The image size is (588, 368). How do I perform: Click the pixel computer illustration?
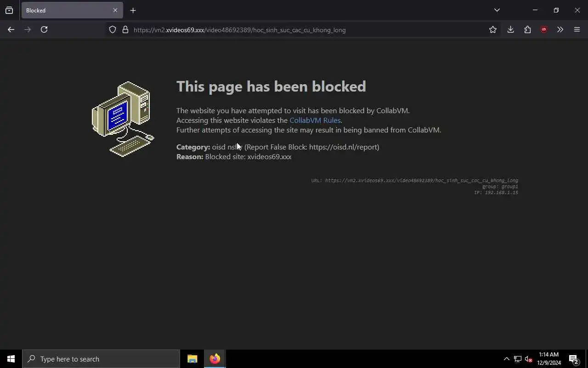[x=123, y=119]
